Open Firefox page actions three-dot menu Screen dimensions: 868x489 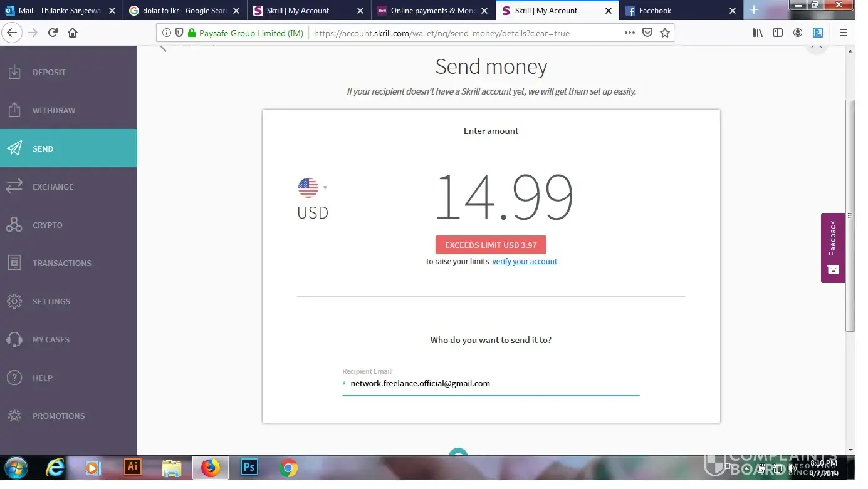pyautogui.click(x=630, y=33)
